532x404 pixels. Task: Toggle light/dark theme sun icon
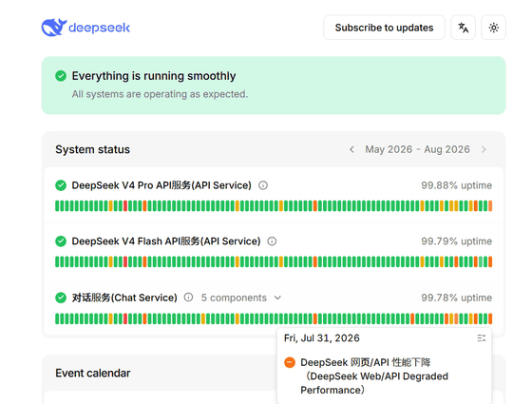coord(494,28)
